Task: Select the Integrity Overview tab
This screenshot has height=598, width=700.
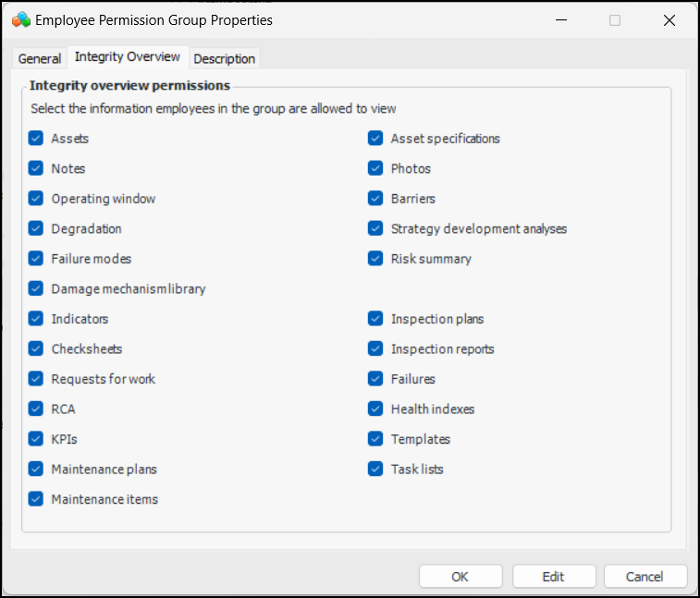Action: coord(128,56)
